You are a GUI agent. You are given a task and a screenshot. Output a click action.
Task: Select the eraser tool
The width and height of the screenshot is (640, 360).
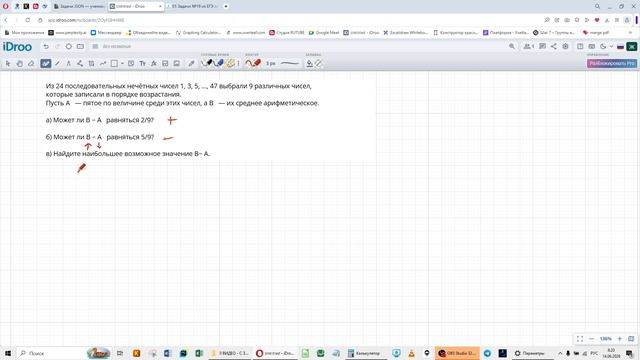tap(31, 63)
